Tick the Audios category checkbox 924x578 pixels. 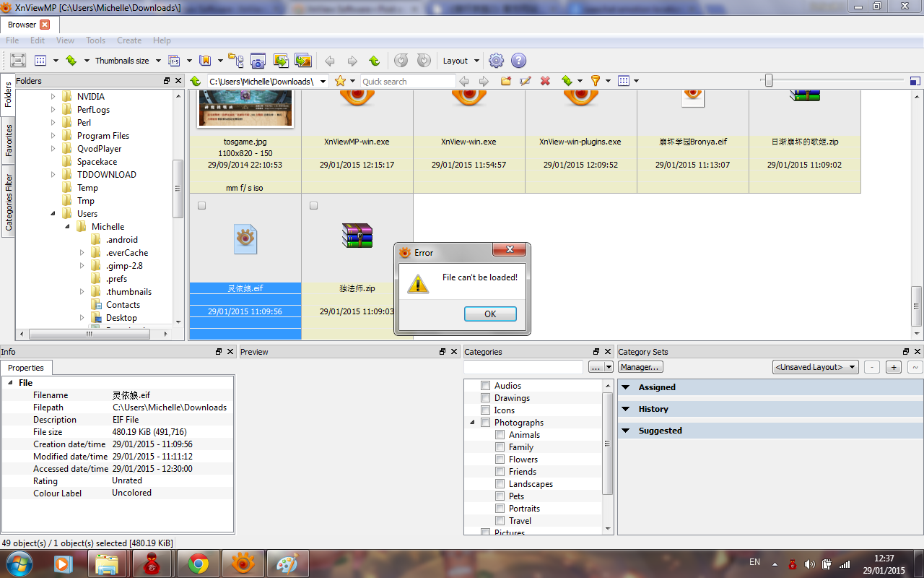click(486, 386)
